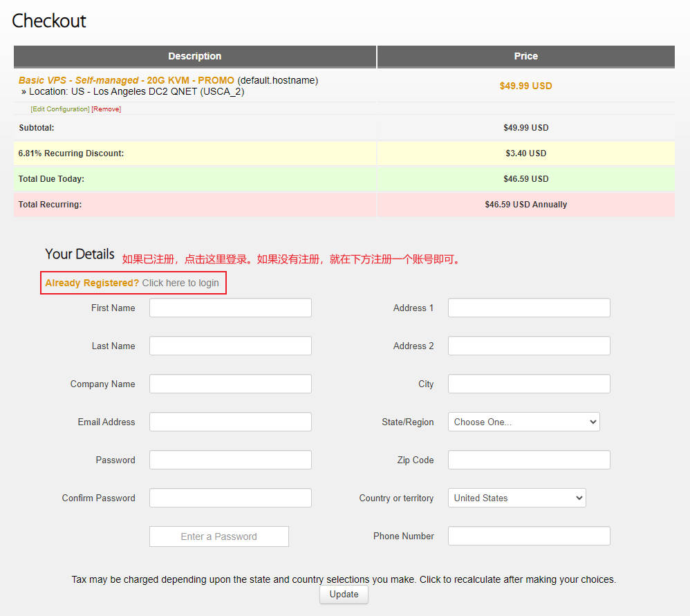Viewport: 690px width, 616px height.
Task: Focus the Password input box
Action: pos(230,460)
